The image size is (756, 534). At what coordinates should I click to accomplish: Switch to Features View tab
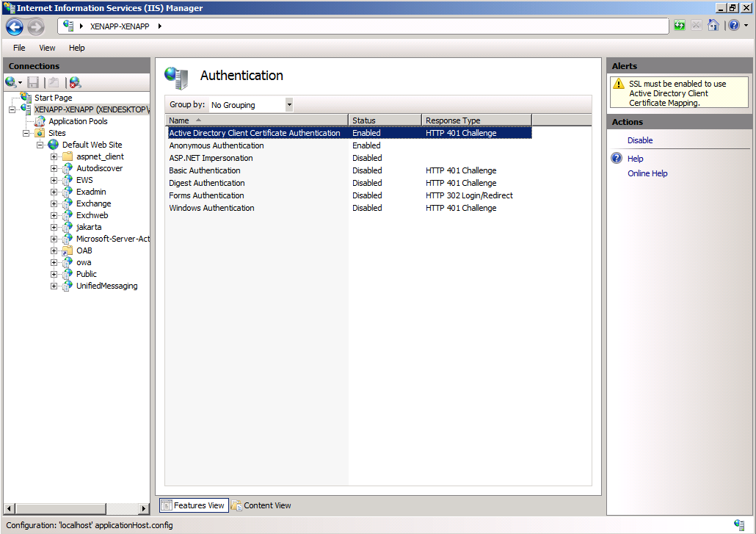pyautogui.click(x=194, y=505)
